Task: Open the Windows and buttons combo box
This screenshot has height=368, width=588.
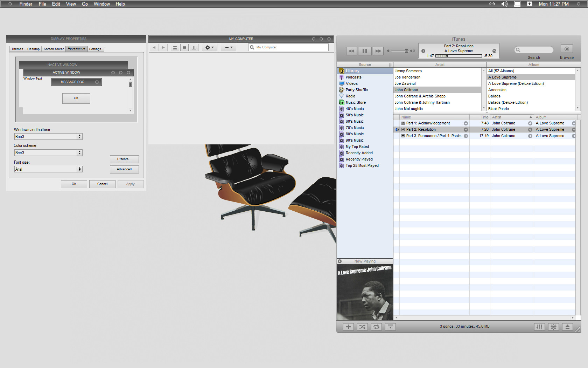Action: click(48, 136)
